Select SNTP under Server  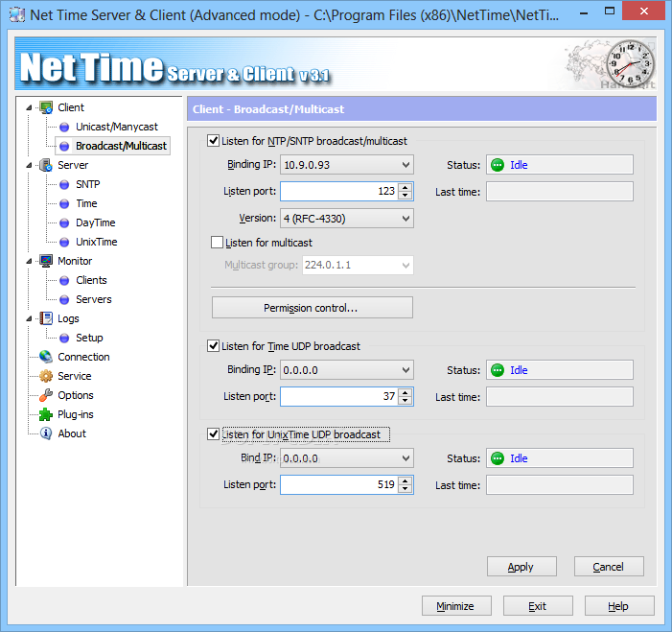tap(88, 184)
